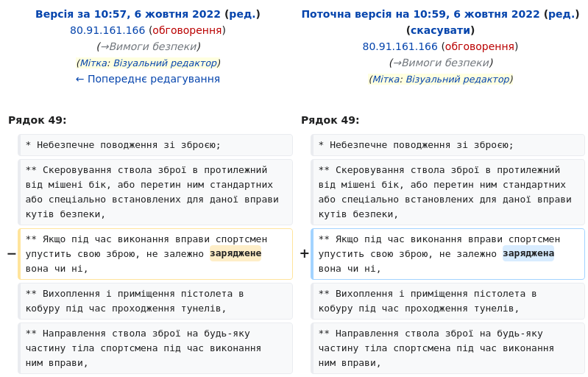This screenshot has height=377, width=588.
Task: Click the minus marker of deleted line
Action: [x=12, y=254]
